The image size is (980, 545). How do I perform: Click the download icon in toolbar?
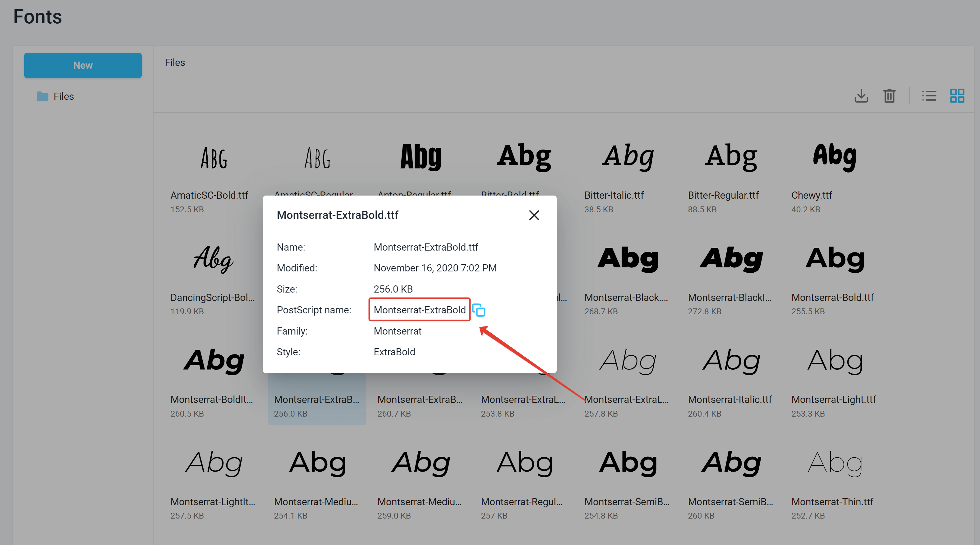861,95
